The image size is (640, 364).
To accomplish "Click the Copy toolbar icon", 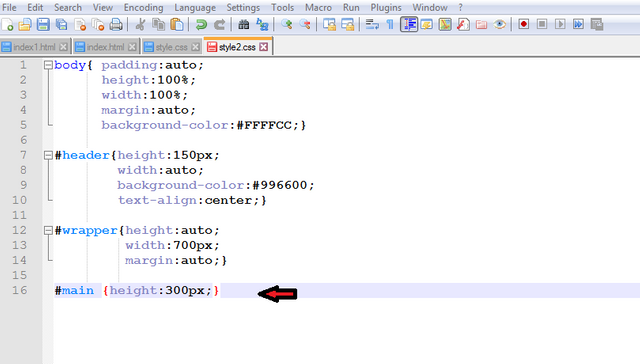I will click(x=158, y=24).
